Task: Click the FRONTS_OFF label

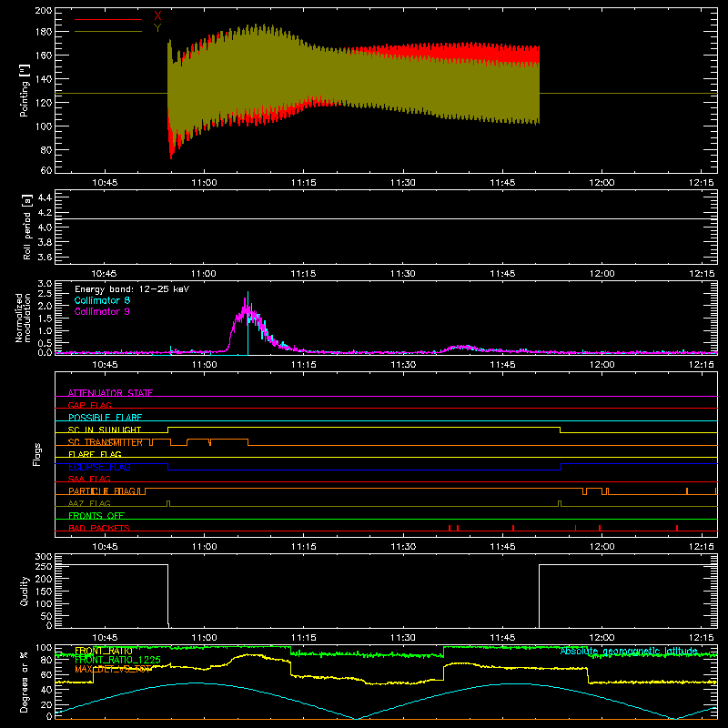Action: (x=96, y=515)
